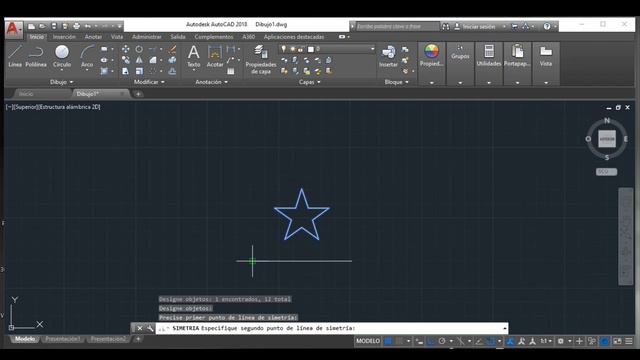The width and height of the screenshot is (640, 360).
Task: Open the layer name dropdown list
Action: [x=372, y=49]
